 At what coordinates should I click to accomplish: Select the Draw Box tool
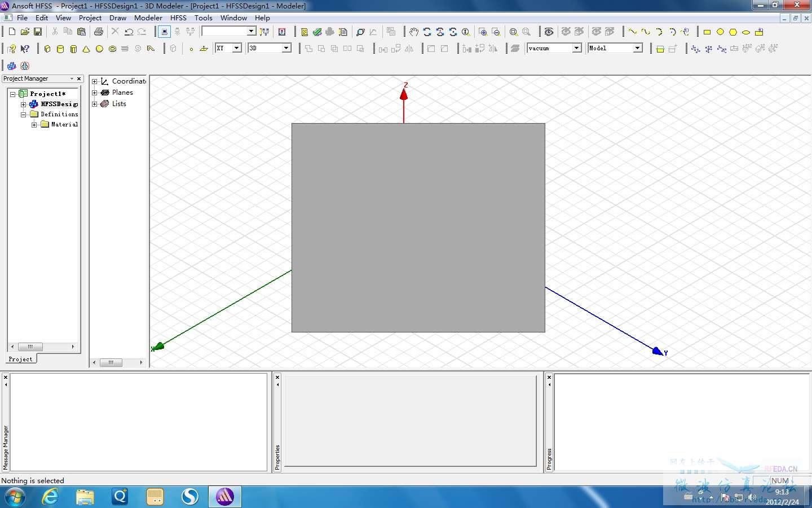click(x=47, y=49)
